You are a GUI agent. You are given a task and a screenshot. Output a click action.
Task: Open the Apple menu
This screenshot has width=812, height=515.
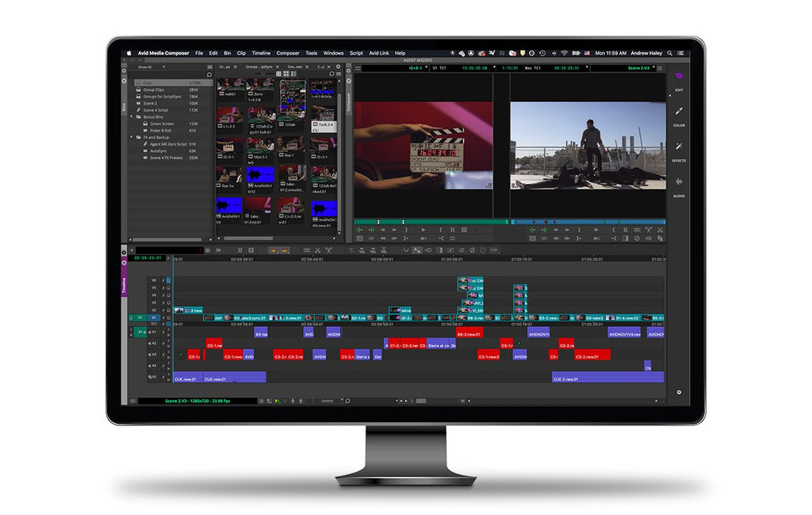[129, 53]
